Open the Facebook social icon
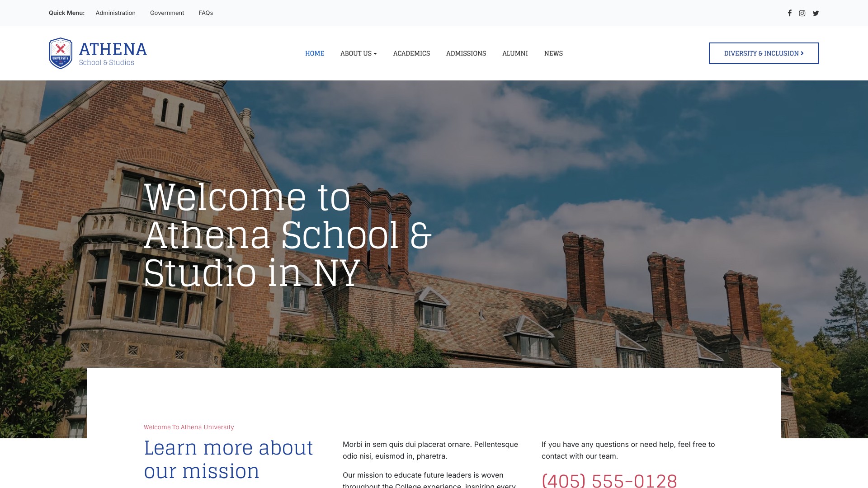Screen dimensions: 868x488 point(789,13)
